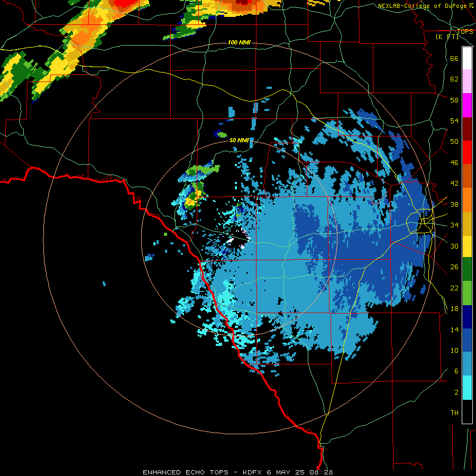Pick the bright orange legend swatch

[467, 200]
